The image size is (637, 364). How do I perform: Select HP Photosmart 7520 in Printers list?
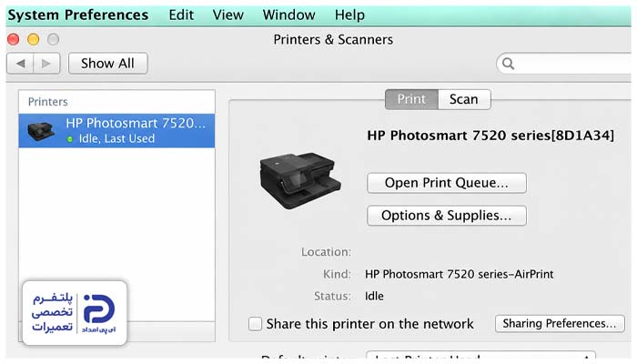pos(116,130)
